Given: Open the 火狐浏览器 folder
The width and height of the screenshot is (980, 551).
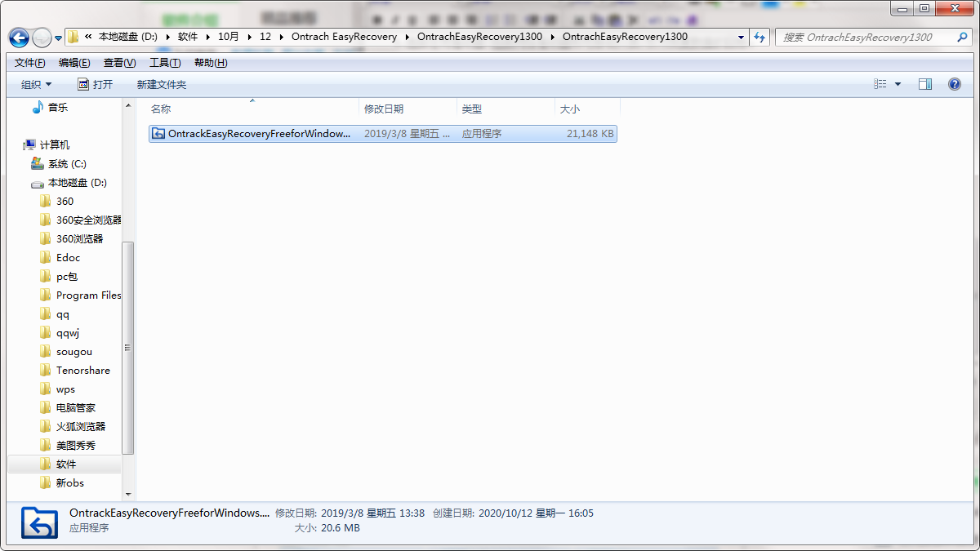Looking at the screenshot, I should [80, 426].
